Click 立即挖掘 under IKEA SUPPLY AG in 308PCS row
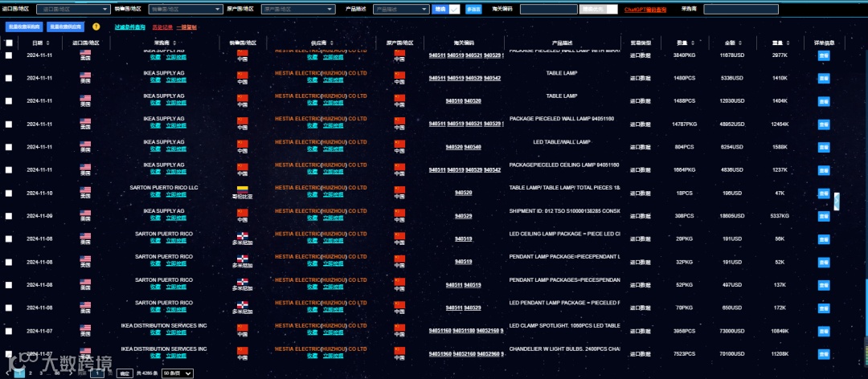Screen dimensions: 868x379 coord(176,218)
